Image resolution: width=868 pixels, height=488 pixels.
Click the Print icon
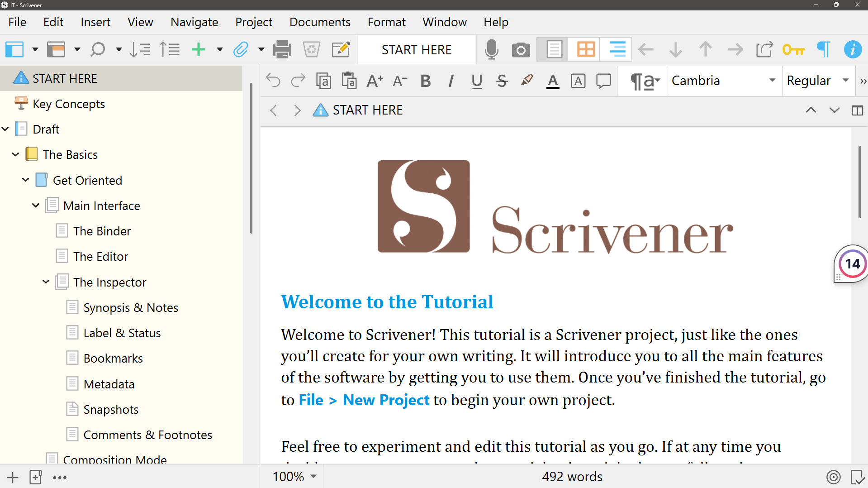click(x=282, y=49)
